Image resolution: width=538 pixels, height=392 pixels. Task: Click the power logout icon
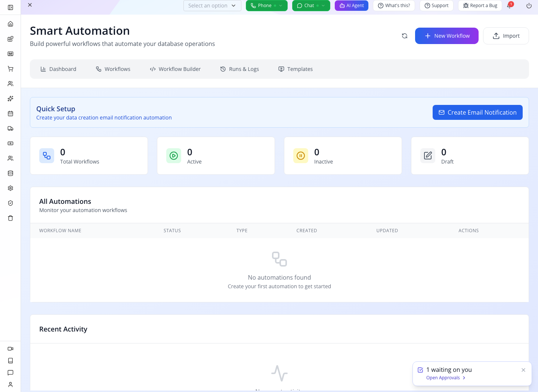click(529, 6)
